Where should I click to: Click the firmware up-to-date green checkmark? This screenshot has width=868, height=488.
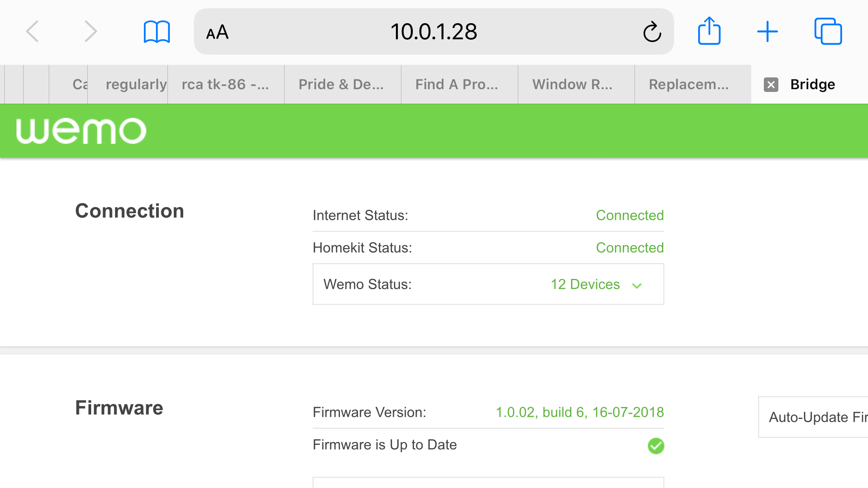[656, 446]
